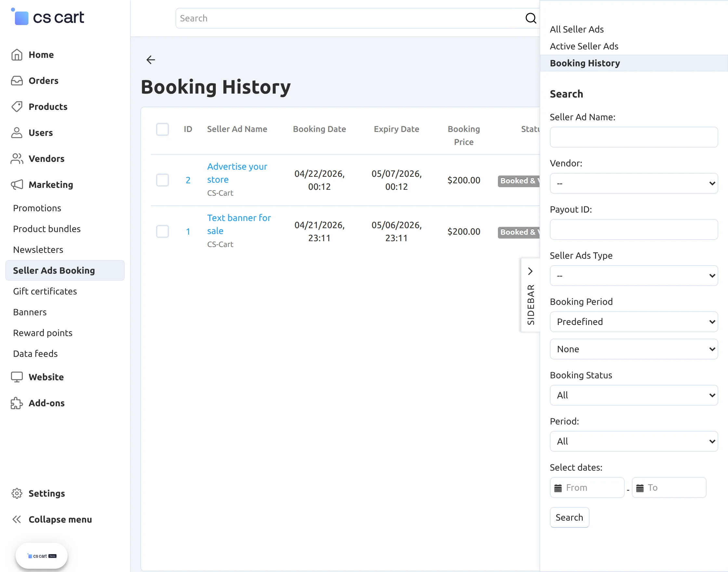This screenshot has height=572, width=728.
Task: Click the Collapse menu double-chevron icon
Action: point(17,519)
